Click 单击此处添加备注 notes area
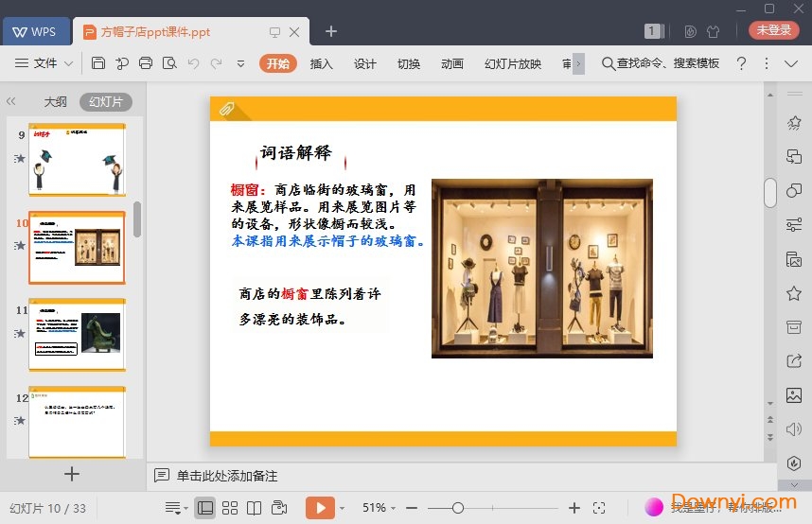Viewport: 812px width, 524px height. click(x=227, y=476)
